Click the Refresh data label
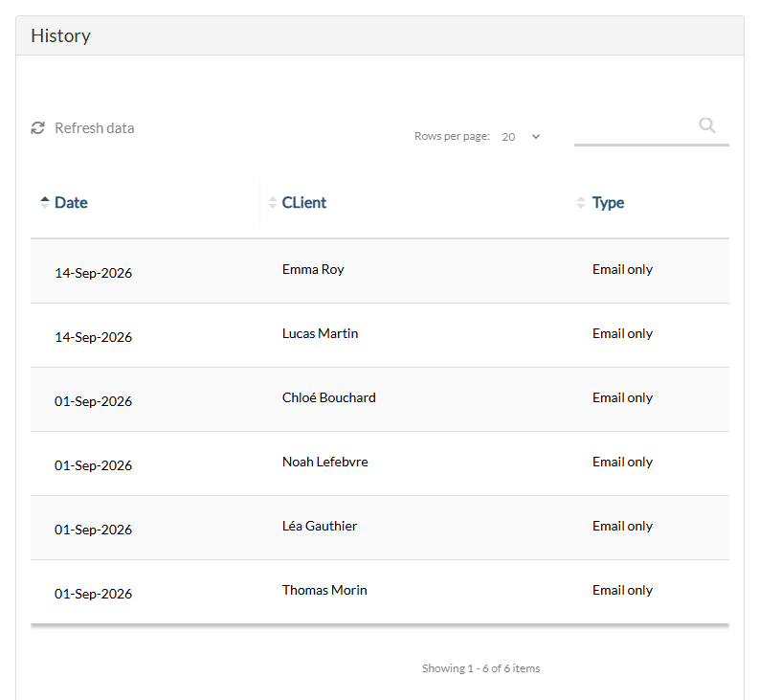Screen dimensions: 759x700 [95, 128]
